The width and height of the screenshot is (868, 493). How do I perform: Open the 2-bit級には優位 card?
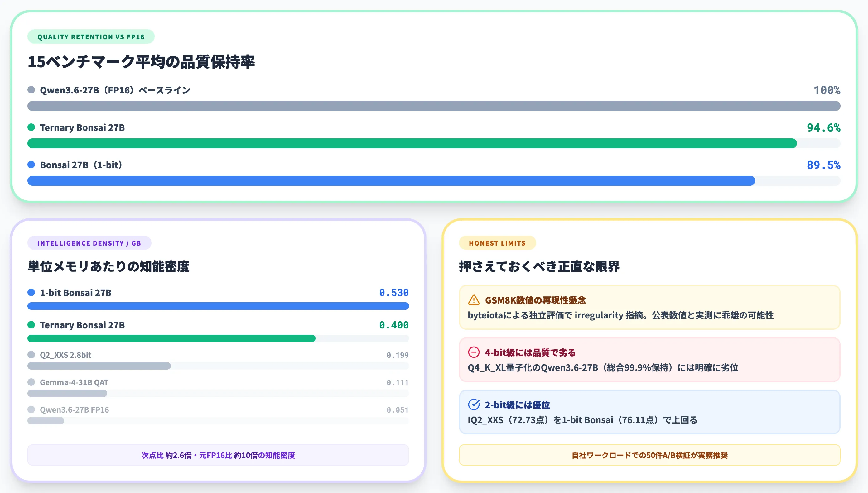pos(649,412)
